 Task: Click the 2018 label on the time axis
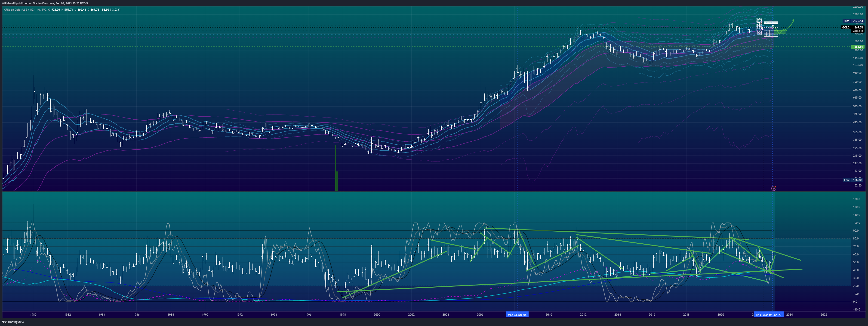click(686, 314)
